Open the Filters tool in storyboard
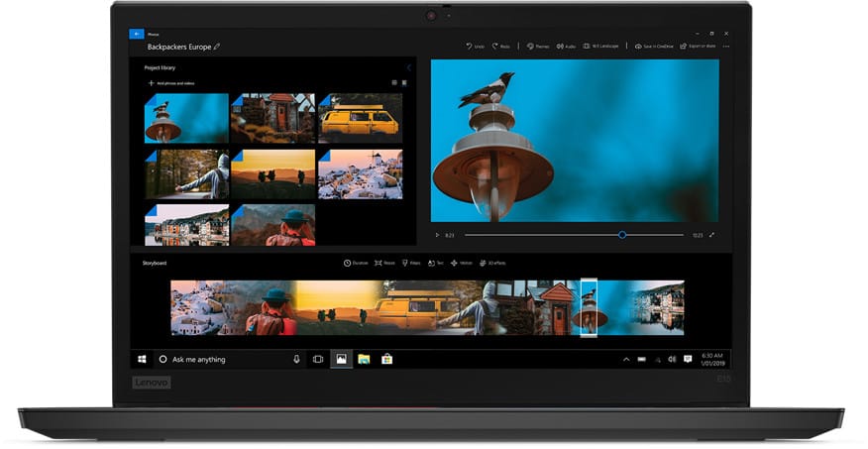This screenshot has height=449, width=868. tap(411, 263)
